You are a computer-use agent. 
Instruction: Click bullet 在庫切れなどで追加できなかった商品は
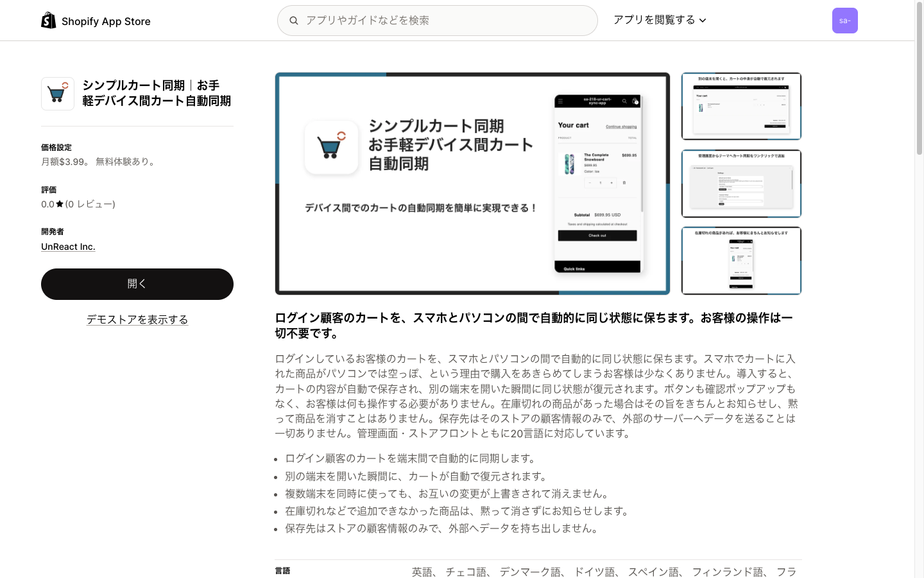pos(458,511)
